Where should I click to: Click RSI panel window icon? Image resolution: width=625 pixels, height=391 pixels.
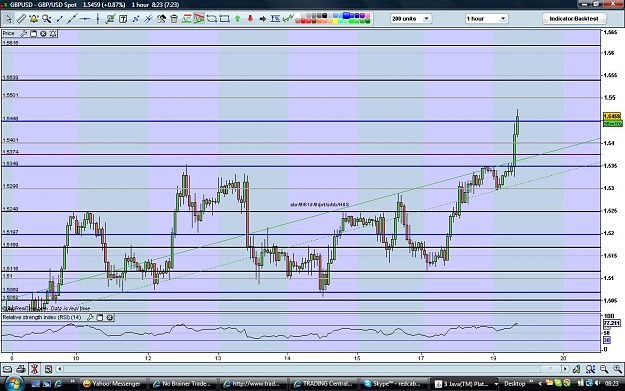(100, 317)
